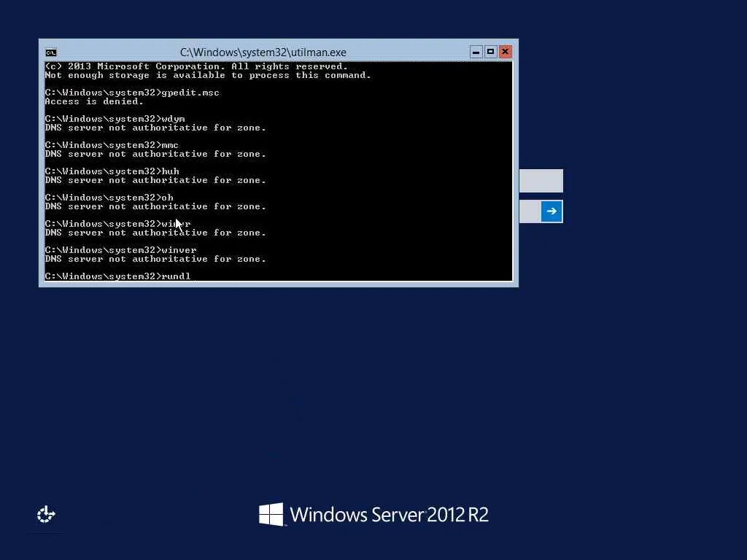This screenshot has height=560, width=747.
Task: Open Ease of Access icon on login screen
Action: point(46,514)
